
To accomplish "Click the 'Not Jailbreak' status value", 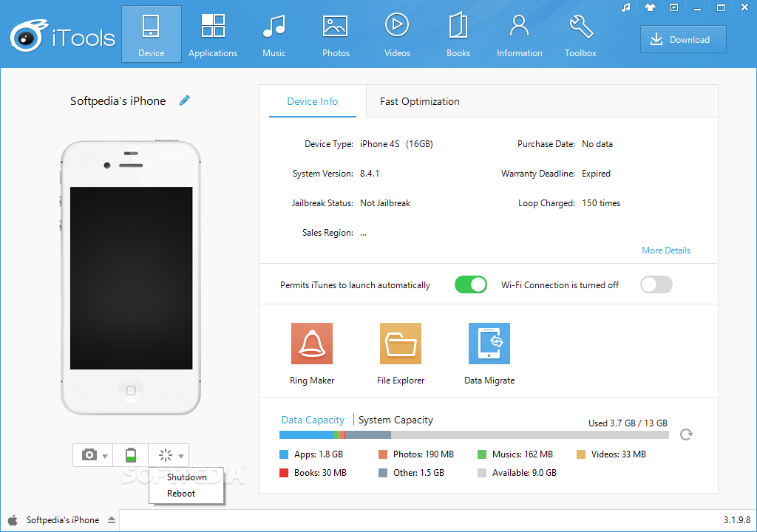I will [x=385, y=203].
